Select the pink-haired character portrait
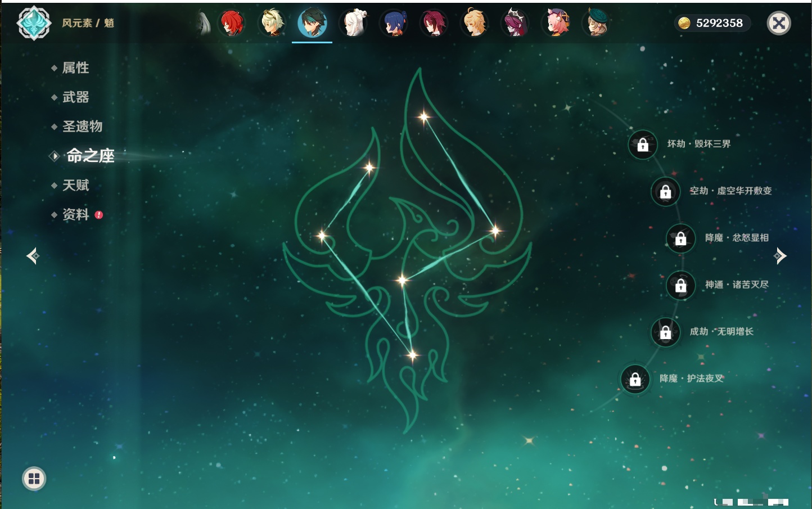 coord(556,23)
